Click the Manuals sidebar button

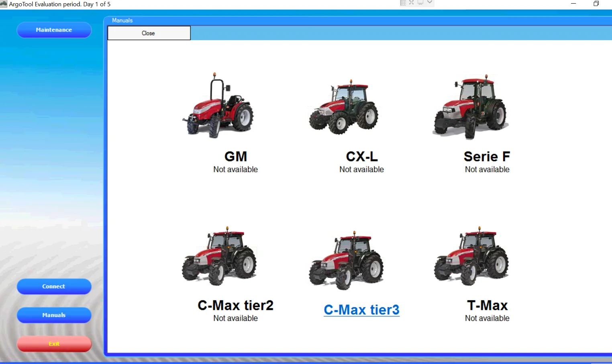54,315
